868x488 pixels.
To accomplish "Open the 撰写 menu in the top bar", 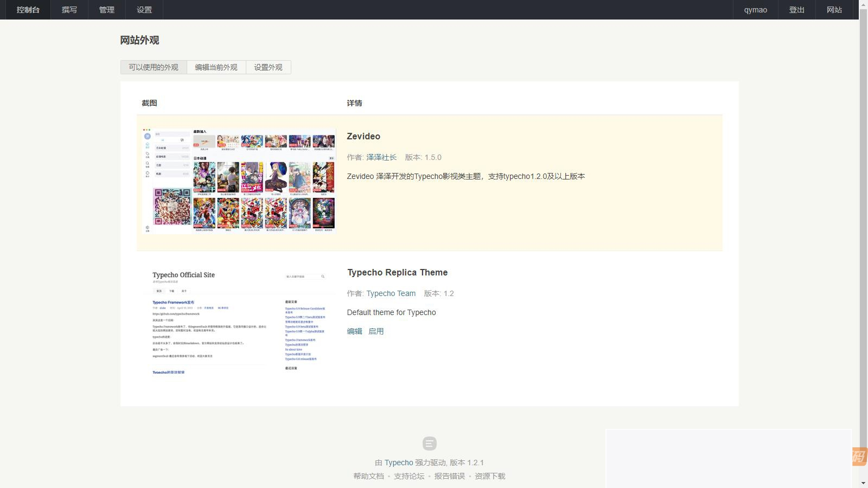I will [69, 9].
